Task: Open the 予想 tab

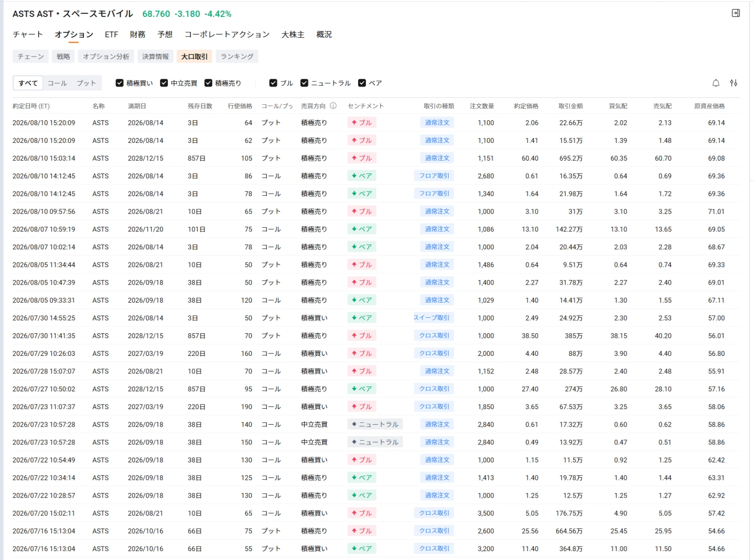Action: click(x=165, y=34)
